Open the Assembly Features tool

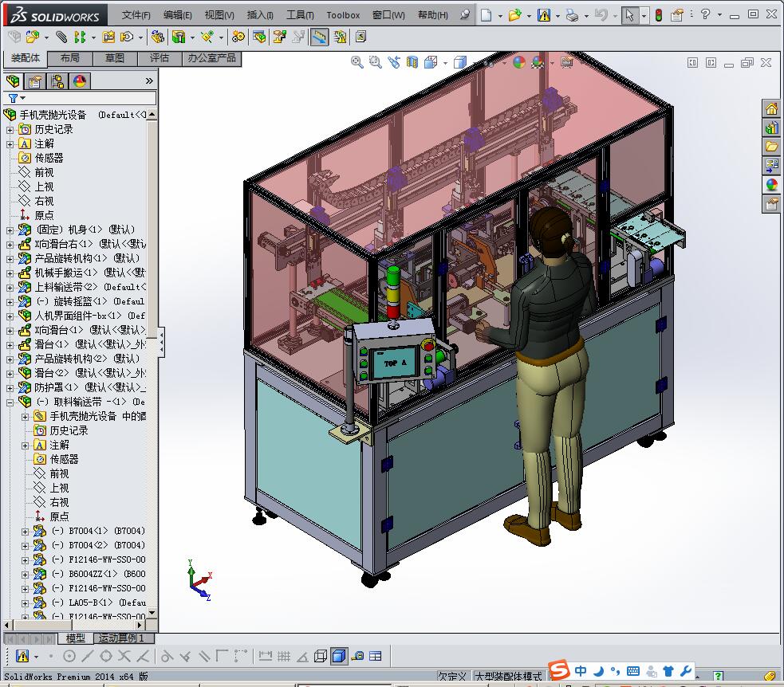point(179,37)
